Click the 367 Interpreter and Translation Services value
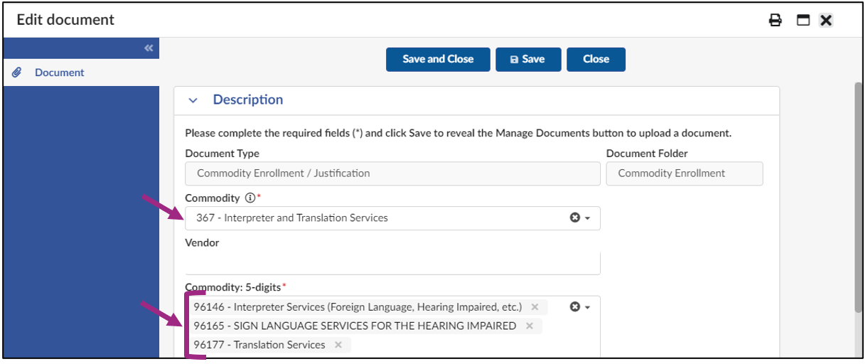The image size is (868, 364). tap(292, 218)
